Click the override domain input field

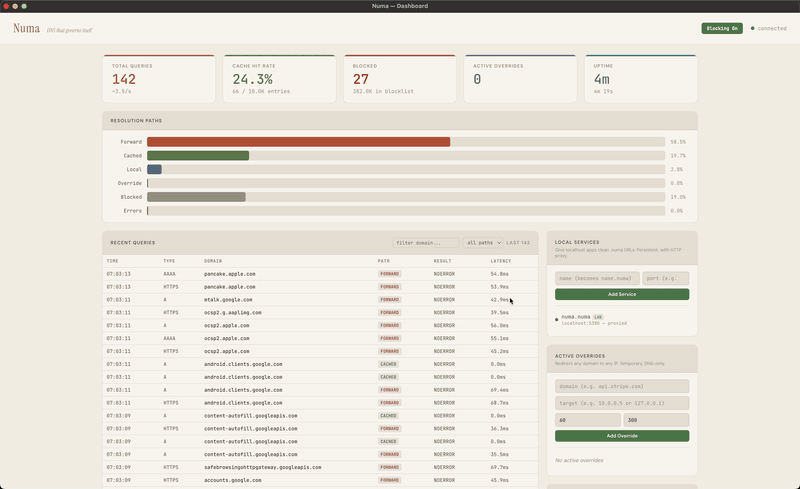pyautogui.click(x=622, y=386)
